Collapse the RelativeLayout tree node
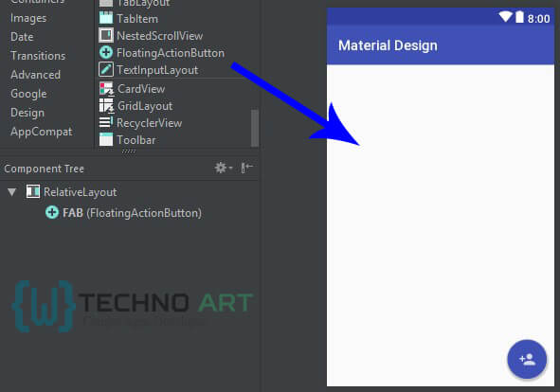The height and width of the screenshot is (392, 560). [x=11, y=192]
